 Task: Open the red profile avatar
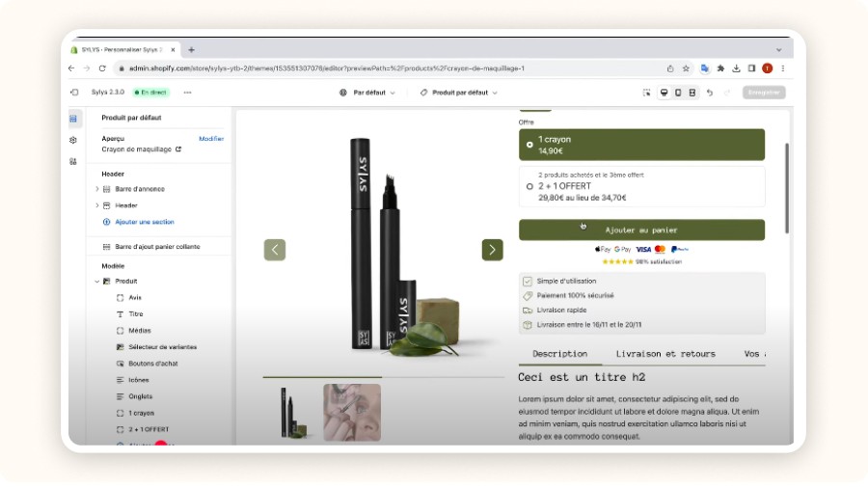(768, 68)
